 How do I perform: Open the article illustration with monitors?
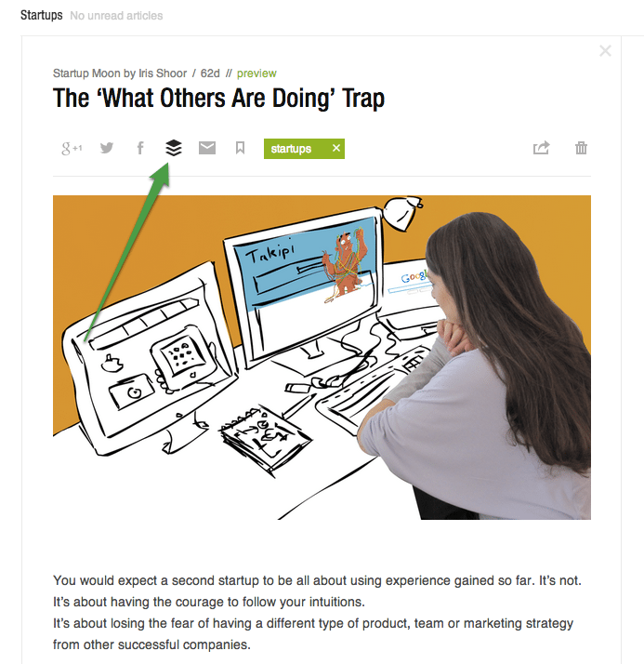pos(322,357)
